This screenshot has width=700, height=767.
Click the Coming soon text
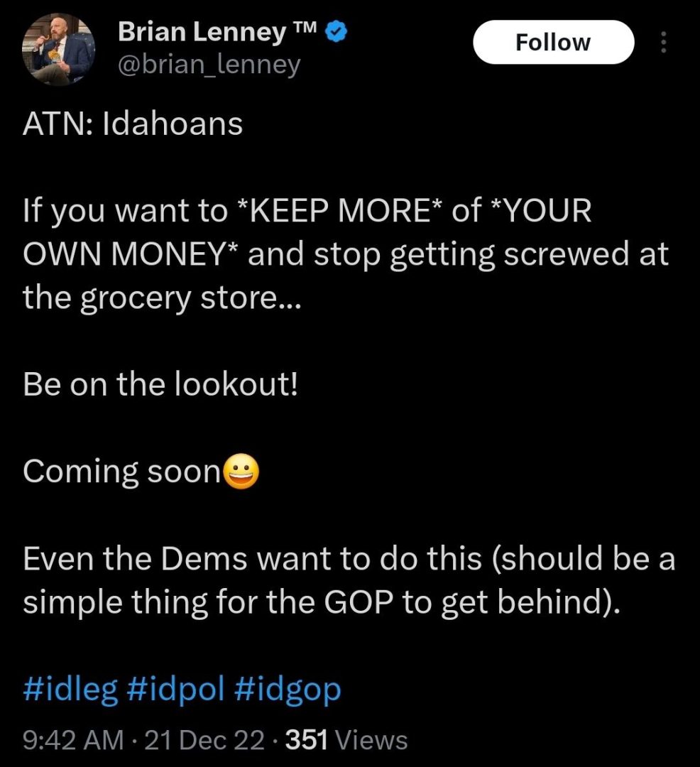coord(121,472)
